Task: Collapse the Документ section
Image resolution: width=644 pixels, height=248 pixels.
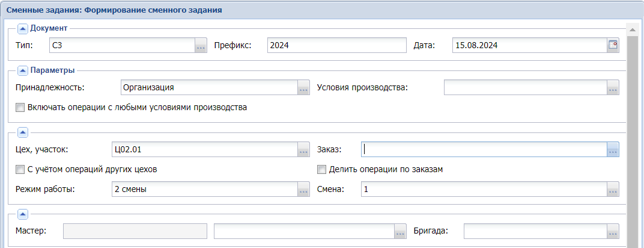Action: click(23, 28)
